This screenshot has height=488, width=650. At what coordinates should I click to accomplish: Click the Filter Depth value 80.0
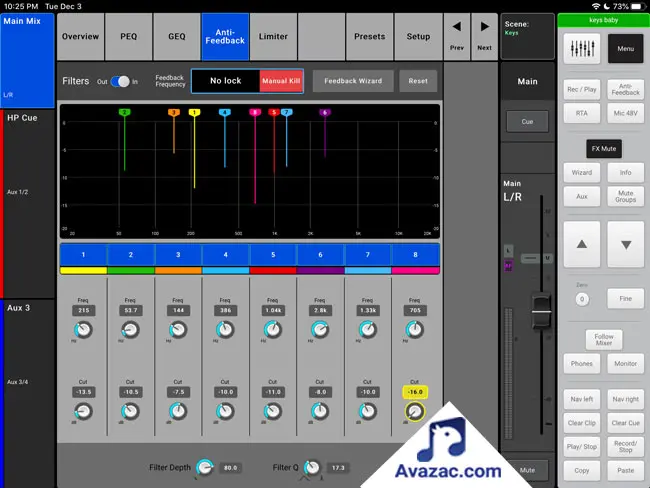click(230, 468)
